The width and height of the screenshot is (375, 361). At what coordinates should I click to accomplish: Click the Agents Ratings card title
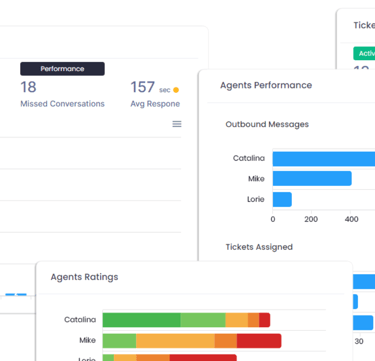point(84,277)
